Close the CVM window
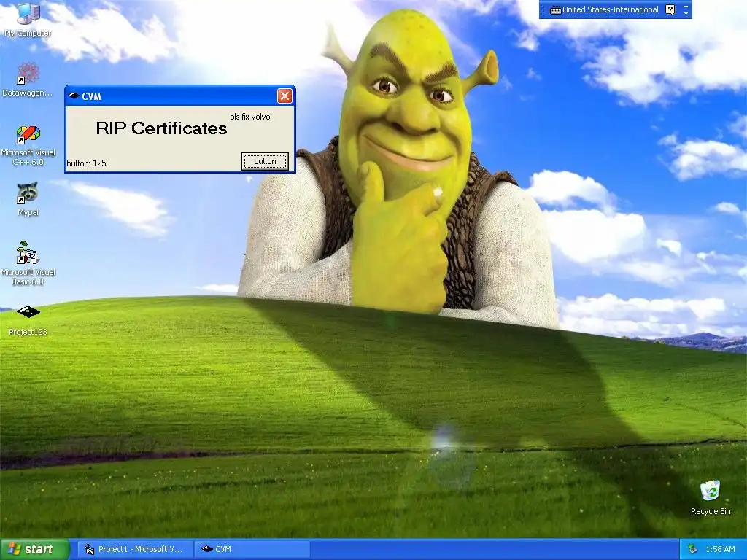Screen dimensions: 747x560 click(285, 96)
